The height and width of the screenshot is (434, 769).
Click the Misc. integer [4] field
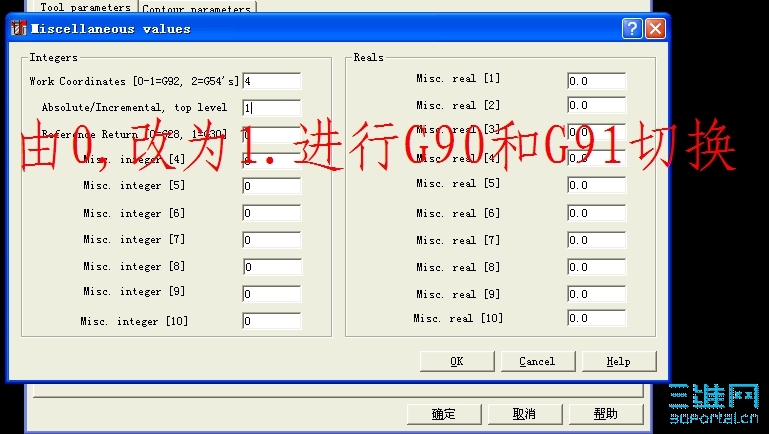[272, 160]
